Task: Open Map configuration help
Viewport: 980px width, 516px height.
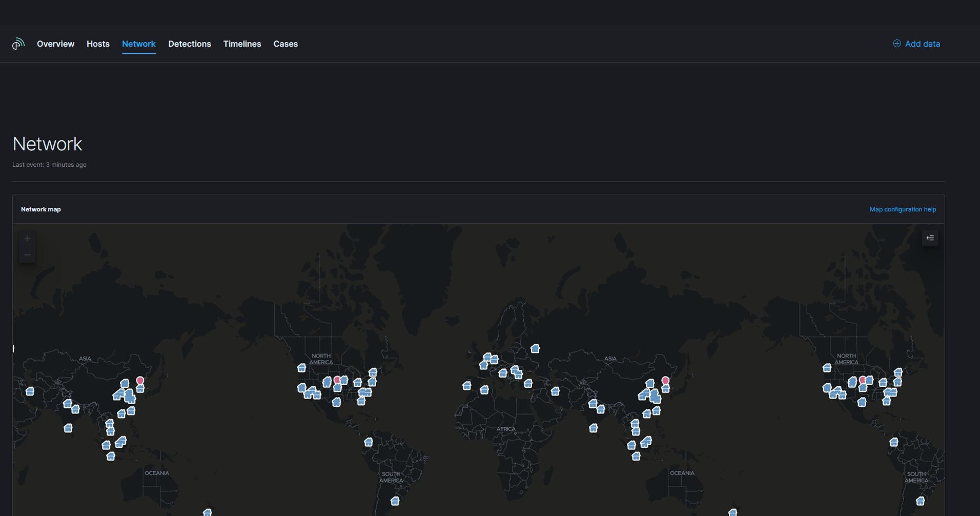Action: point(902,209)
